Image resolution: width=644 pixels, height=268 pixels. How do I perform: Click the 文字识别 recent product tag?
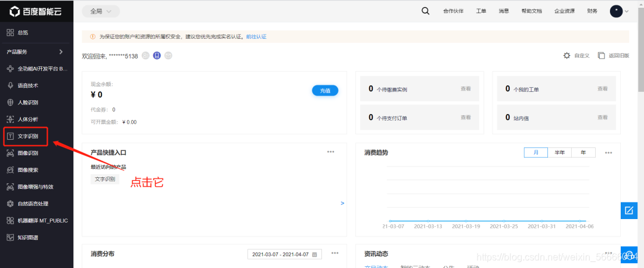click(105, 179)
